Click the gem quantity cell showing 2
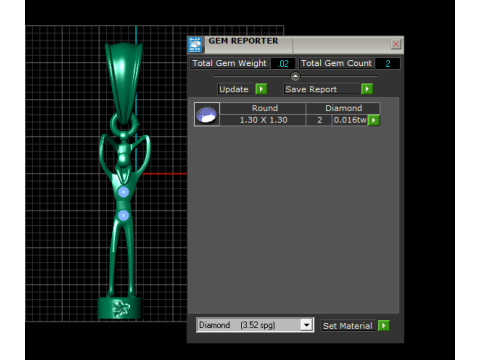 click(x=319, y=120)
